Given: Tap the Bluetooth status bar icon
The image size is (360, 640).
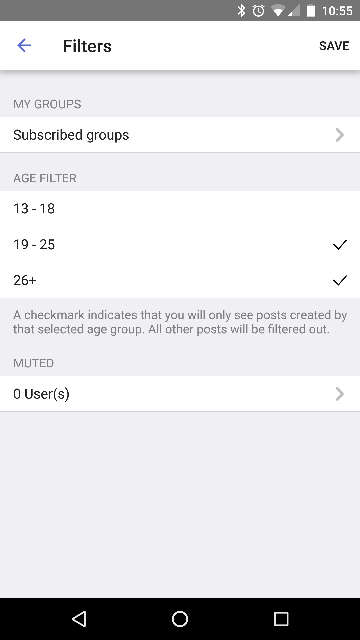Looking at the screenshot, I should click(241, 11).
